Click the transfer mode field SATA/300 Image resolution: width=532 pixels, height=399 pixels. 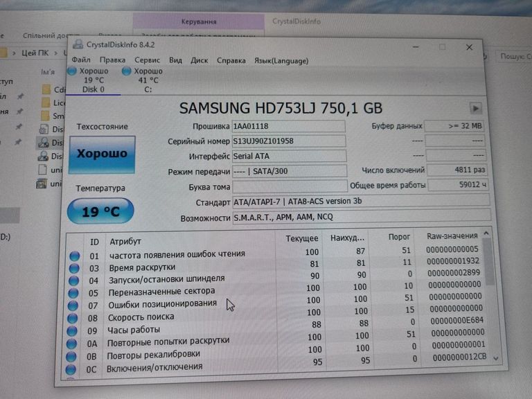pyautogui.click(x=290, y=171)
